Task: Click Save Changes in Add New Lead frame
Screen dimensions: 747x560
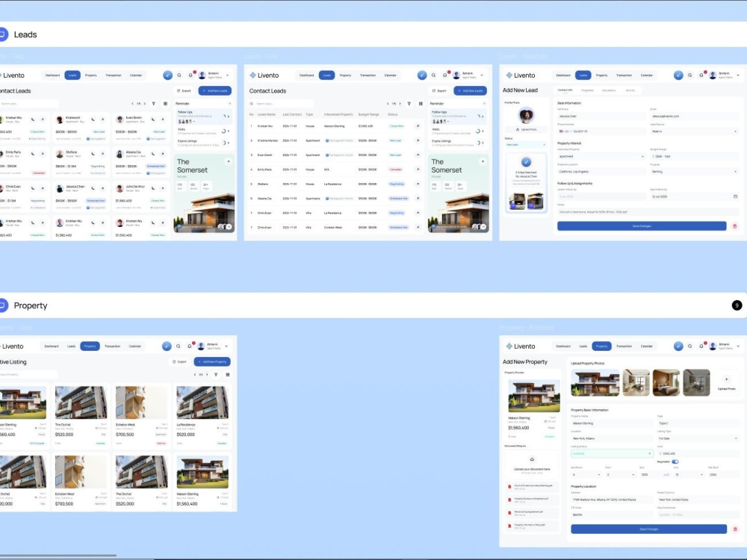Action: tap(642, 226)
